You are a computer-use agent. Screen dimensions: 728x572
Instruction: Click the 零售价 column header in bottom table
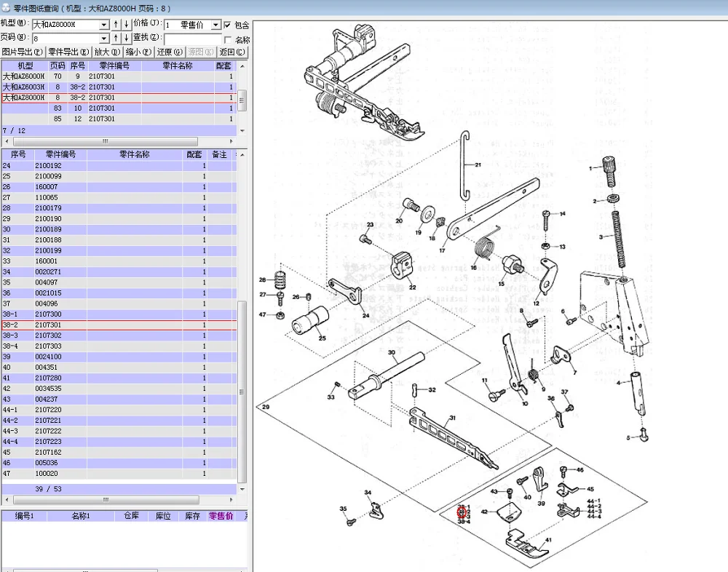point(221,516)
